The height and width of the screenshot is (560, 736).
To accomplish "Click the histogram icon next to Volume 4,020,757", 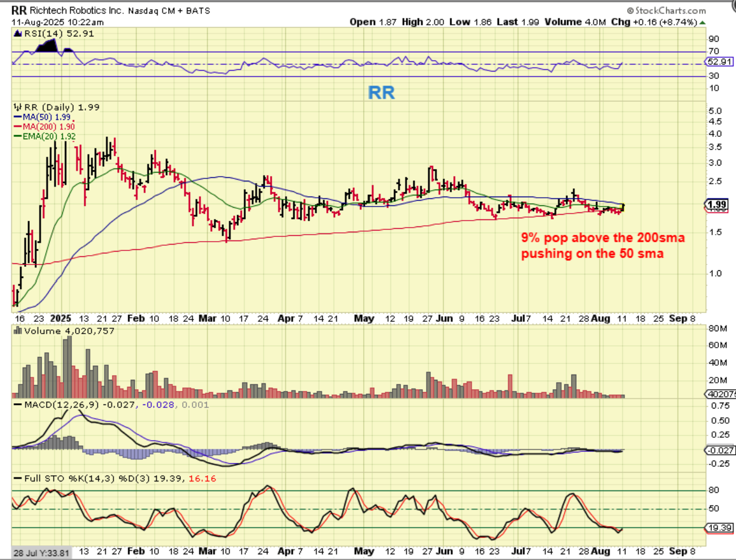I will point(18,331).
